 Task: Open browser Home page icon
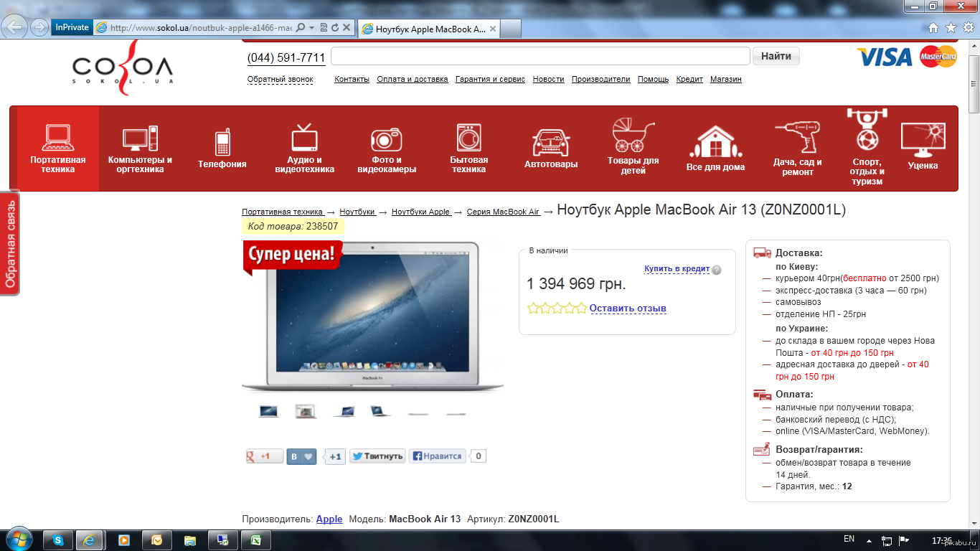pyautogui.click(x=933, y=27)
